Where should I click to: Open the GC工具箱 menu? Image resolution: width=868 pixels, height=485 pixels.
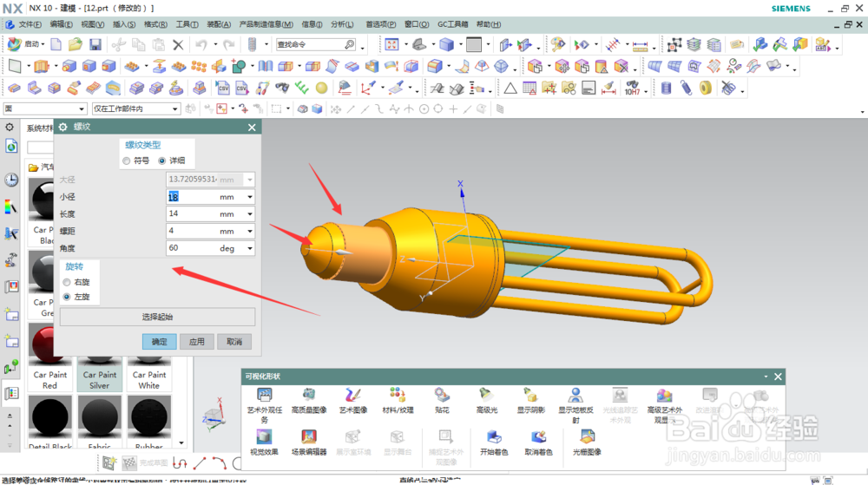click(x=453, y=24)
